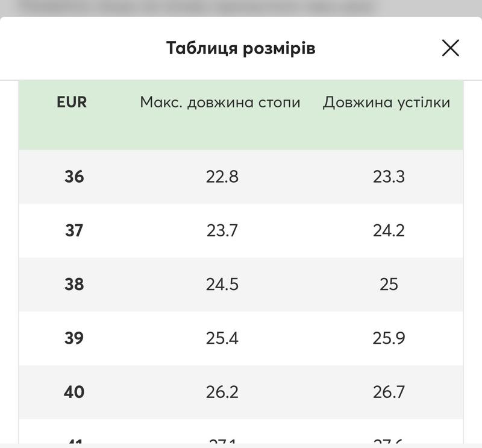The image size is (482, 448).
Task: Click insole length value 24.2
Action: 389,231
